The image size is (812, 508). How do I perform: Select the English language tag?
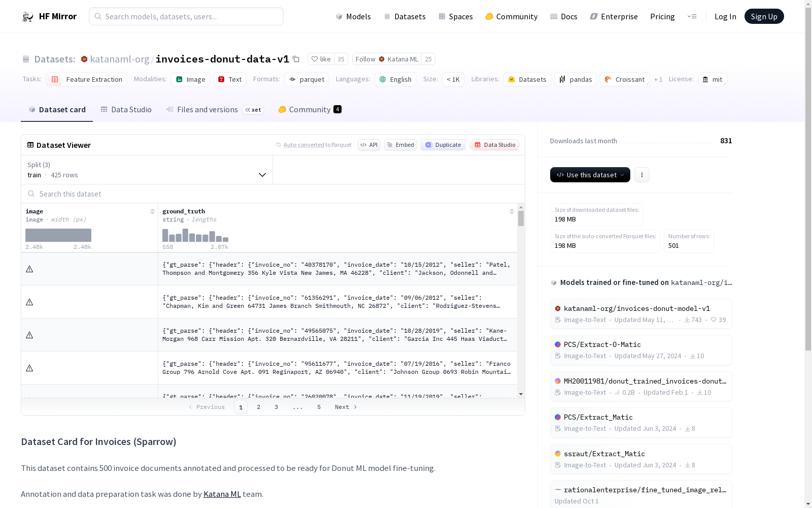pos(395,79)
